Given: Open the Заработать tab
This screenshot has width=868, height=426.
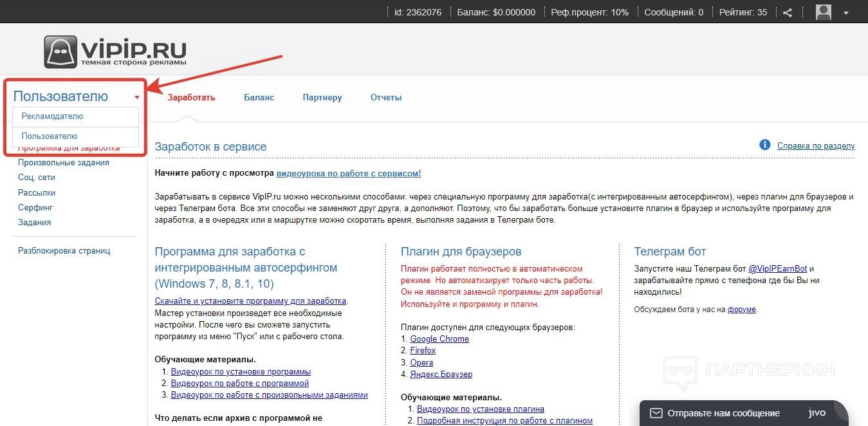Looking at the screenshot, I should 191,98.
